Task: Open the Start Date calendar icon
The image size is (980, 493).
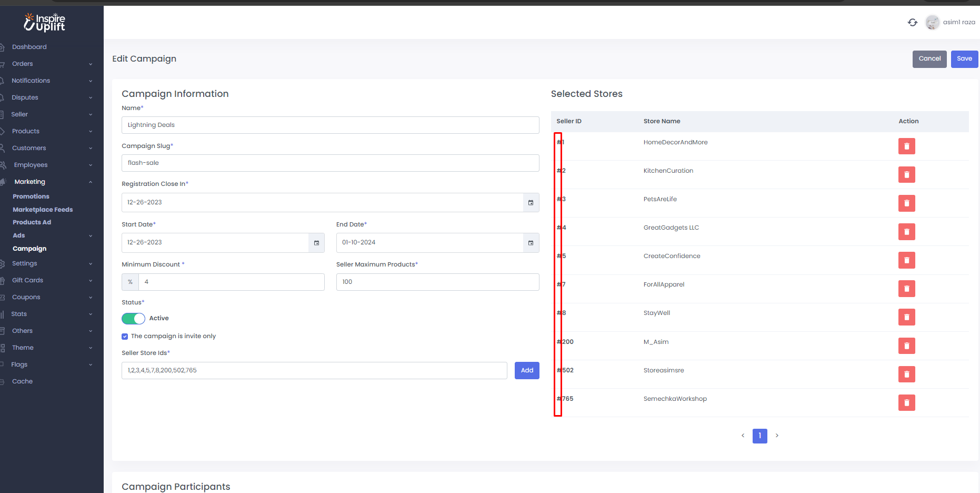Action: [x=316, y=243]
